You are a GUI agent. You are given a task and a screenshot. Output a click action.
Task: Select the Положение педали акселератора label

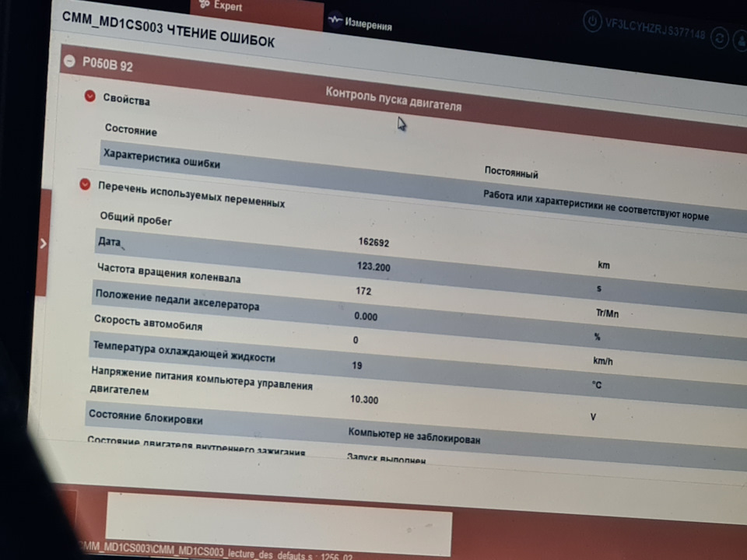point(177,300)
